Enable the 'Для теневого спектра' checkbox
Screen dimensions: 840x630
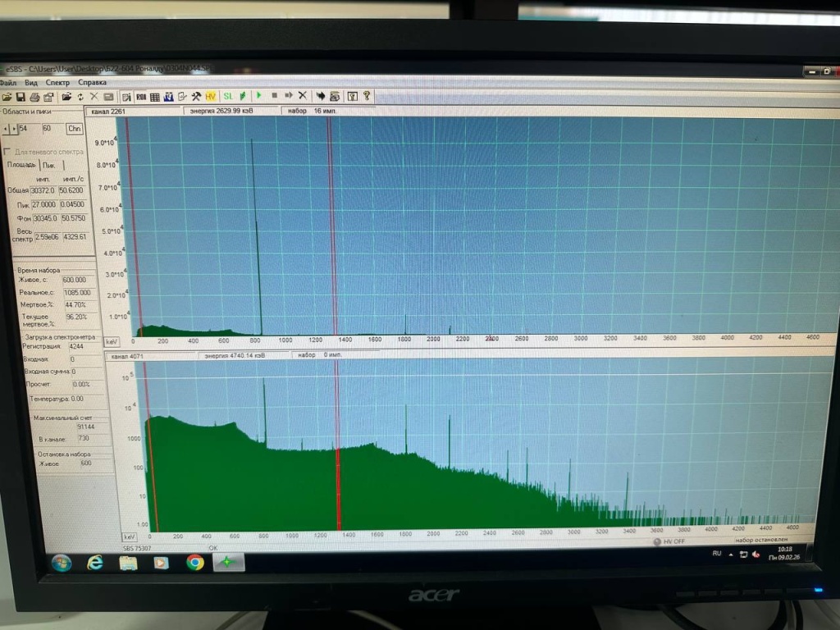(7, 152)
